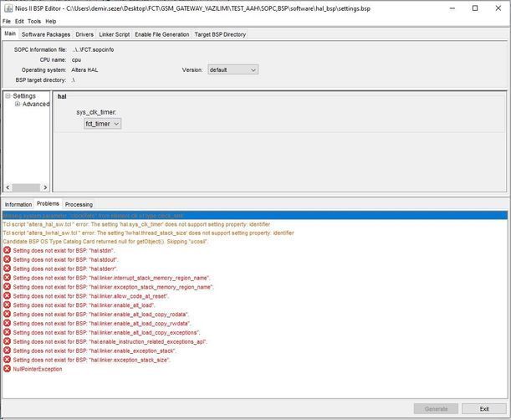Open the Edit menu
Viewport: 511px width, 420px height.
[x=19, y=21]
